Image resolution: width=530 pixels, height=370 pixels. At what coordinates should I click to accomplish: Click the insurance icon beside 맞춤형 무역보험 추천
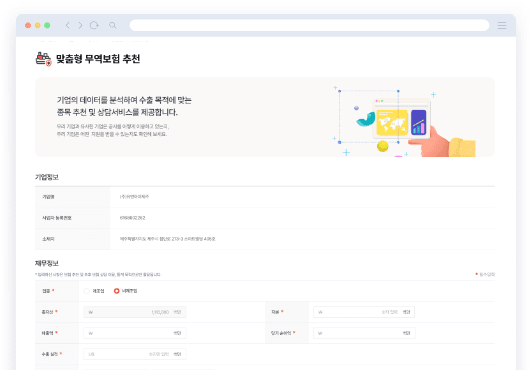[x=44, y=59]
